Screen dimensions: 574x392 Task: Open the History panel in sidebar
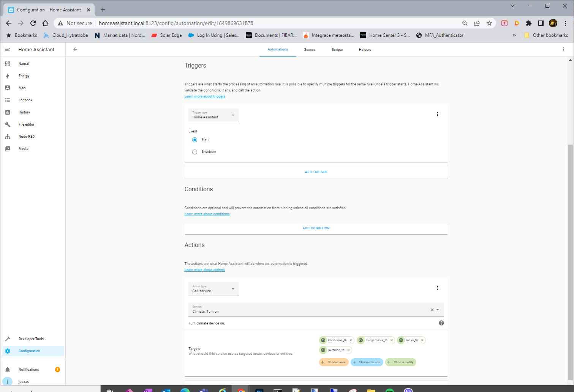pos(24,112)
